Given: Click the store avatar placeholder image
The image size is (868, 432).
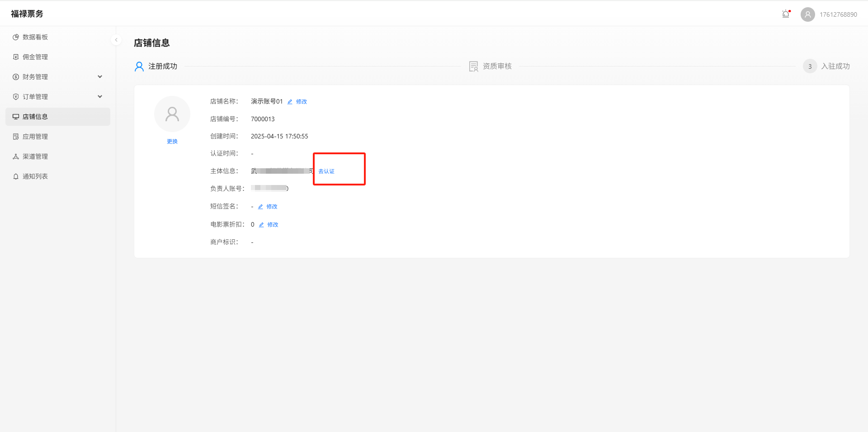Looking at the screenshot, I should tap(172, 114).
